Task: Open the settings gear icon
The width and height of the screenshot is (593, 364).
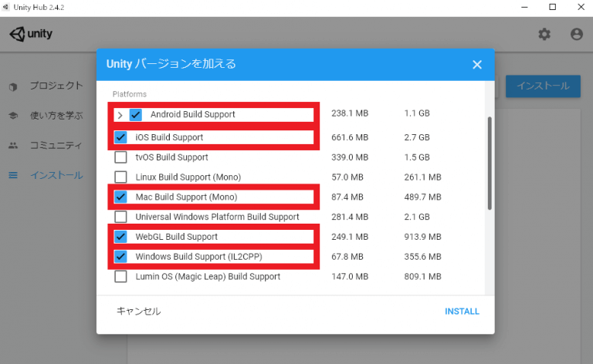Action: 544,34
